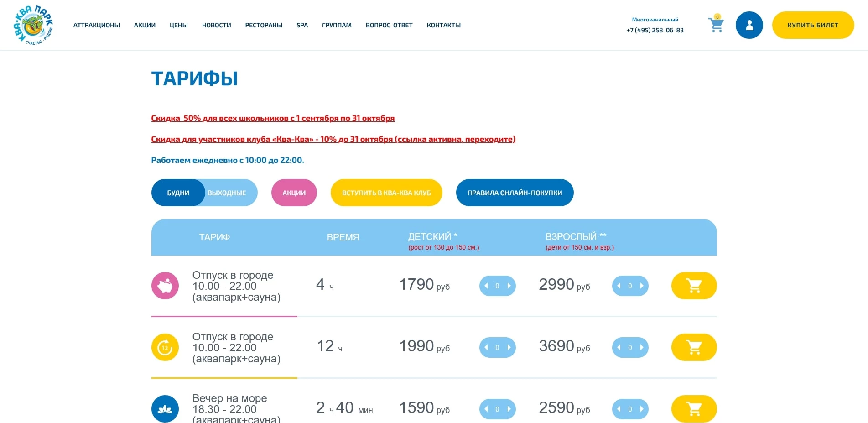
Task: Click the yellow 12-hour clock icon
Action: coord(165,347)
